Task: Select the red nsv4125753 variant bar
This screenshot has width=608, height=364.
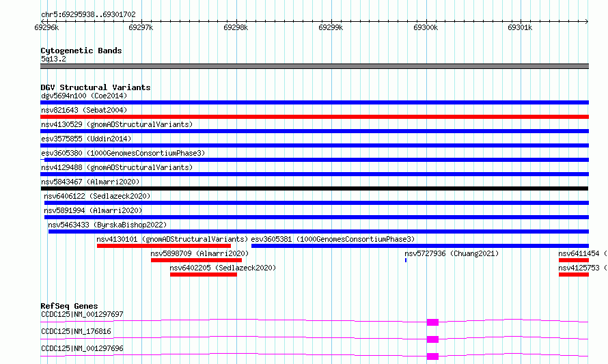Action: point(574,275)
